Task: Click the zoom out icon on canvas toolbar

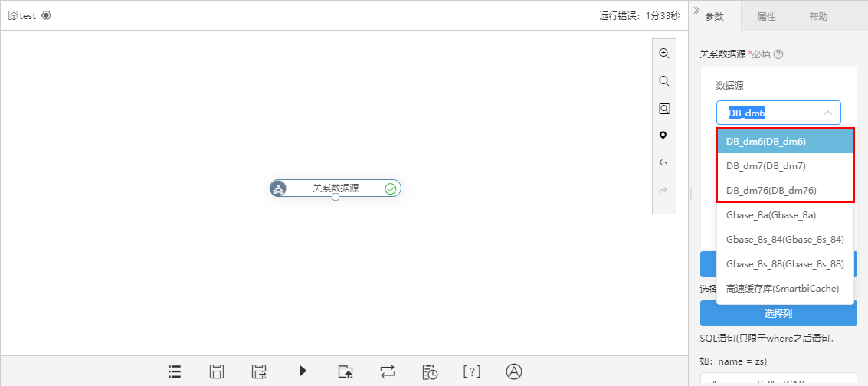Action: tap(663, 80)
